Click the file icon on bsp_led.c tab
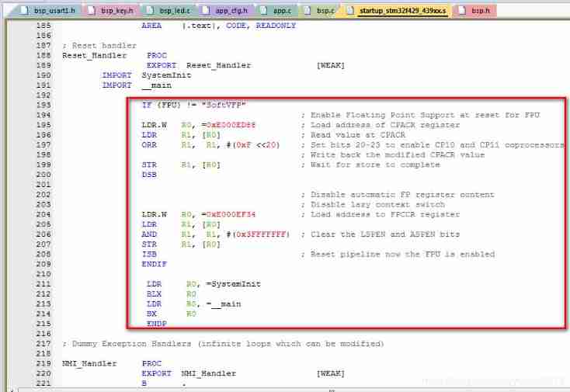 [151, 11]
